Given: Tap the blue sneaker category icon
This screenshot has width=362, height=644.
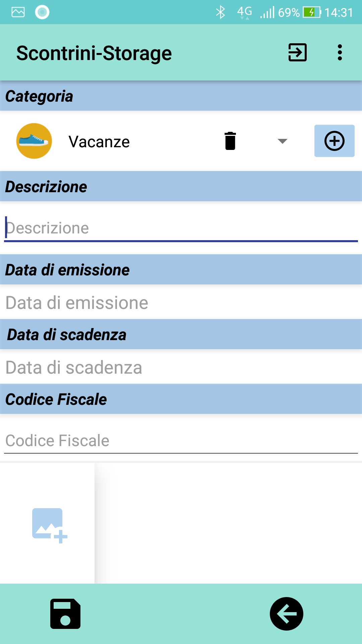Looking at the screenshot, I should point(34,141).
